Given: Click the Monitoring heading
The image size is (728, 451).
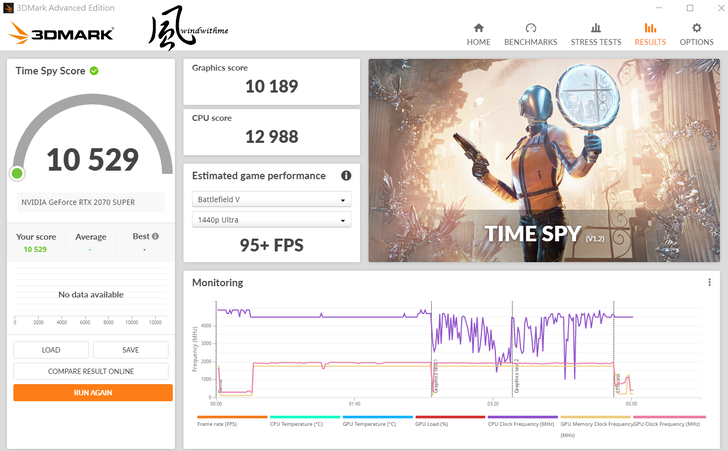Looking at the screenshot, I should click(x=218, y=282).
